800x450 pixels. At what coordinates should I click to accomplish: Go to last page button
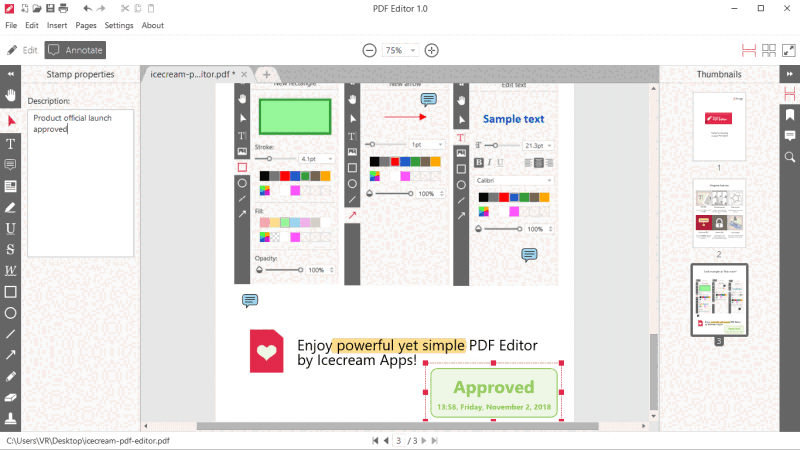click(x=435, y=440)
